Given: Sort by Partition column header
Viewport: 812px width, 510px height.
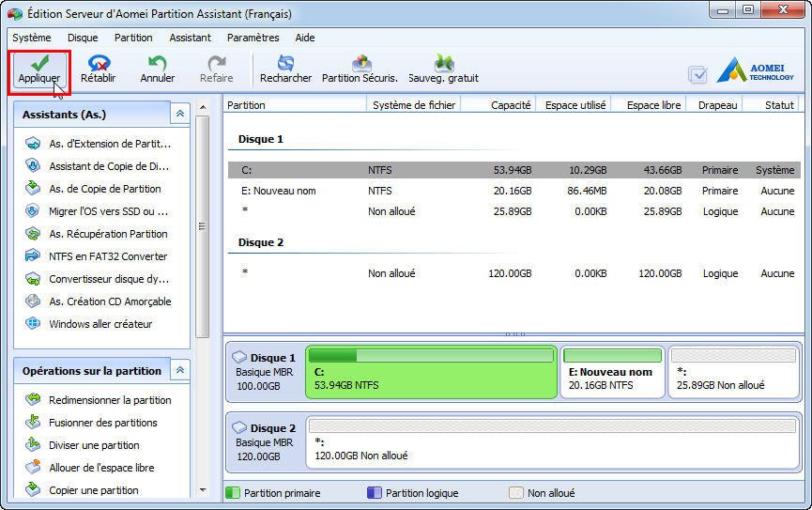Looking at the screenshot, I should [295, 104].
